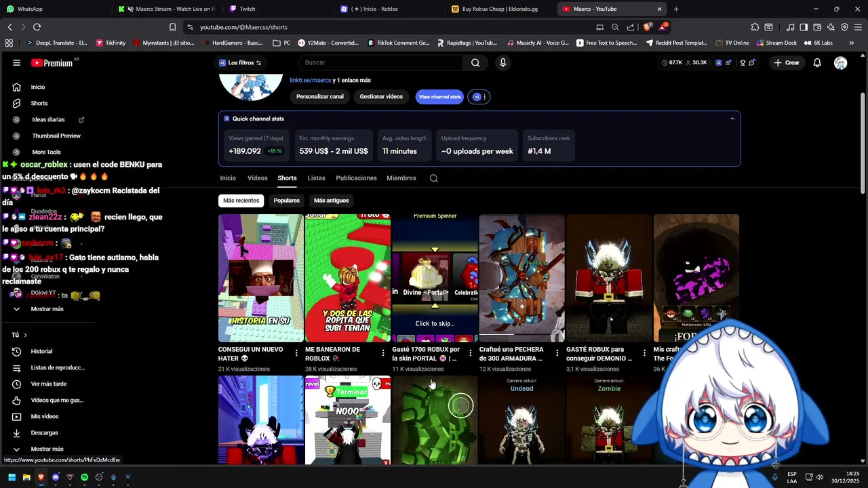The height and width of the screenshot is (488, 868).
Task: Open the linktr.ee/maercs link
Action: (310, 80)
